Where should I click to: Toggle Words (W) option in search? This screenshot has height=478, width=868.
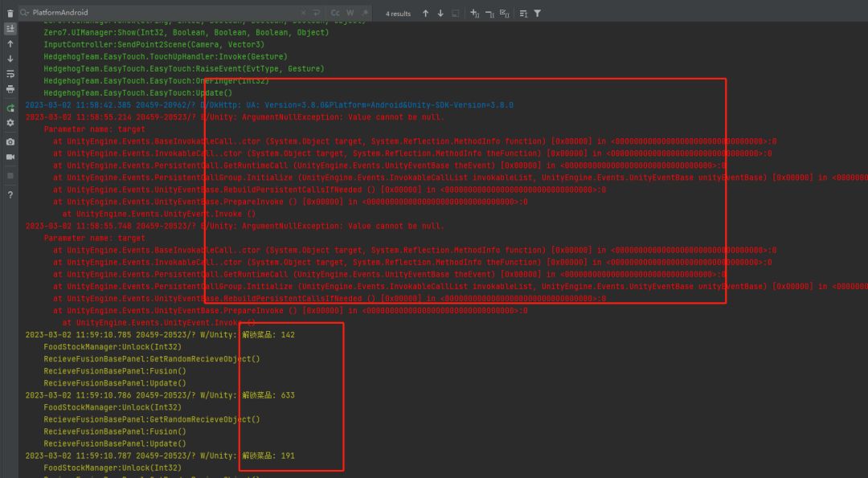pos(350,13)
